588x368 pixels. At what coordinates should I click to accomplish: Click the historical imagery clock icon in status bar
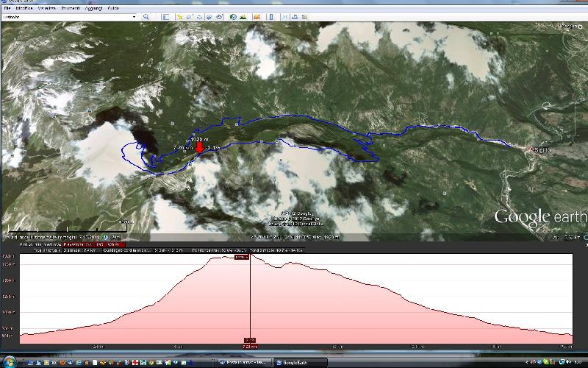coord(105,237)
